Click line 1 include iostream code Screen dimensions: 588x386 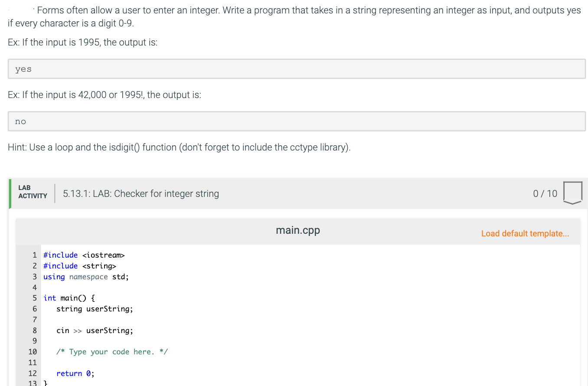[84, 255]
